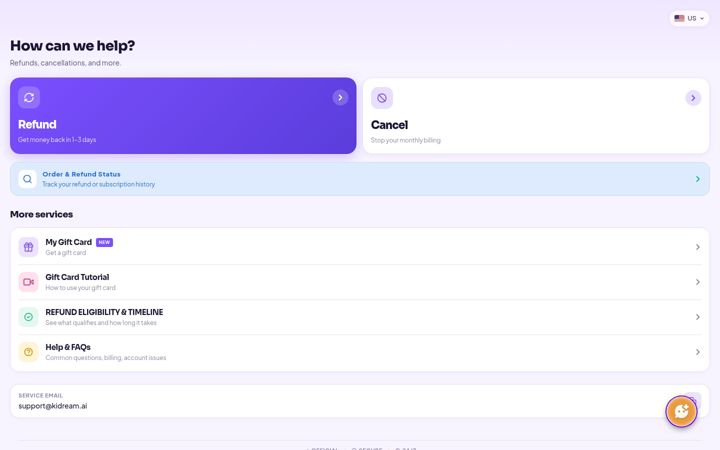
Task: Click the blocked-circle icon on Cancel card
Action: (x=382, y=98)
